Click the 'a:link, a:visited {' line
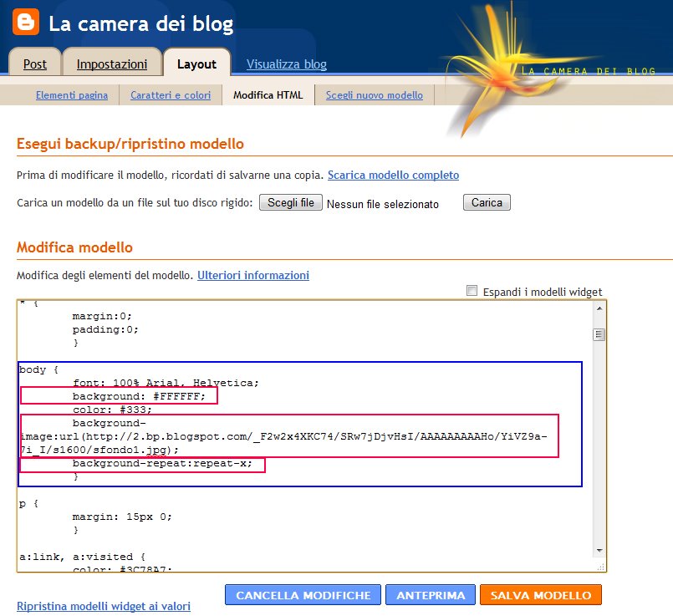Viewport: 673px width, 616px height. 82,557
